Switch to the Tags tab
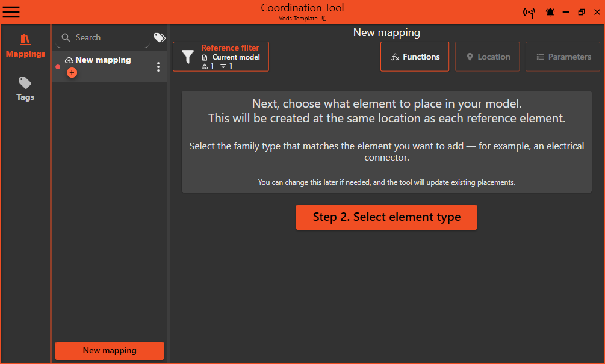Viewport: 605px width, 364px height. click(x=25, y=89)
